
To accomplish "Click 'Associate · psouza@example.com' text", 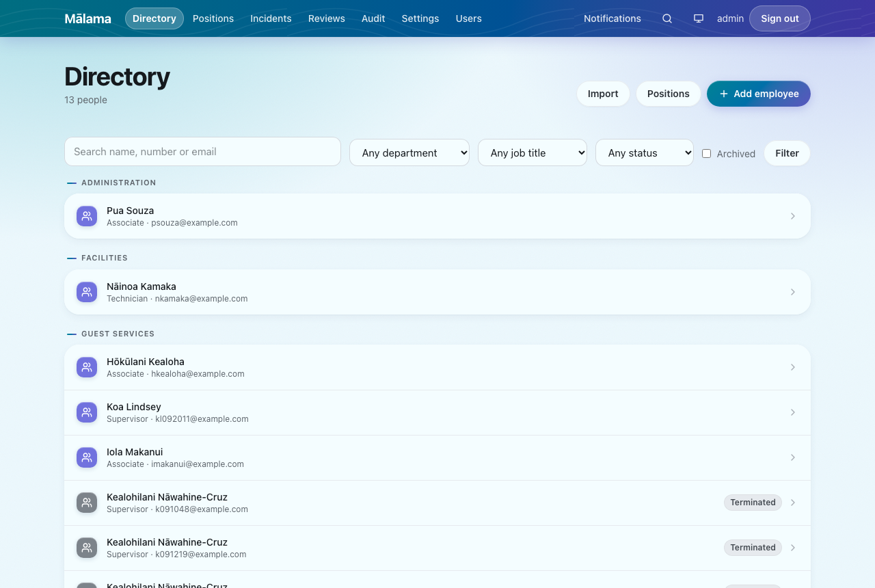I will (172, 223).
